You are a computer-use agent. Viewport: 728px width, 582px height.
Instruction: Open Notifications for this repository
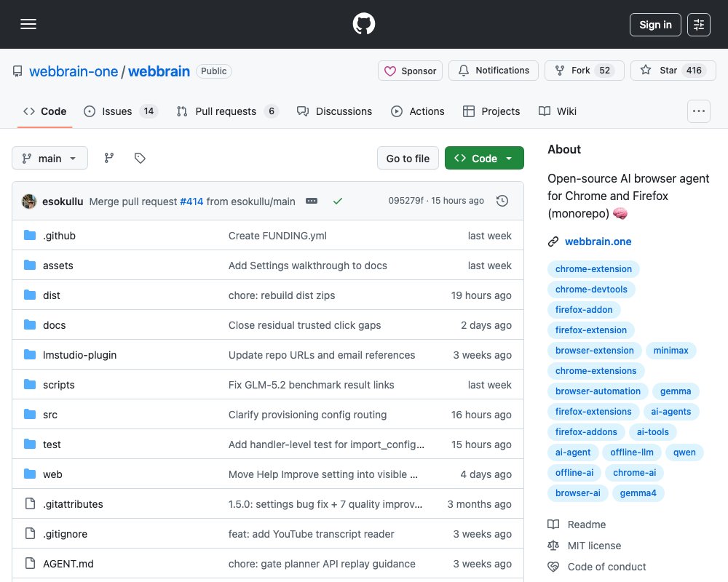click(x=494, y=71)
